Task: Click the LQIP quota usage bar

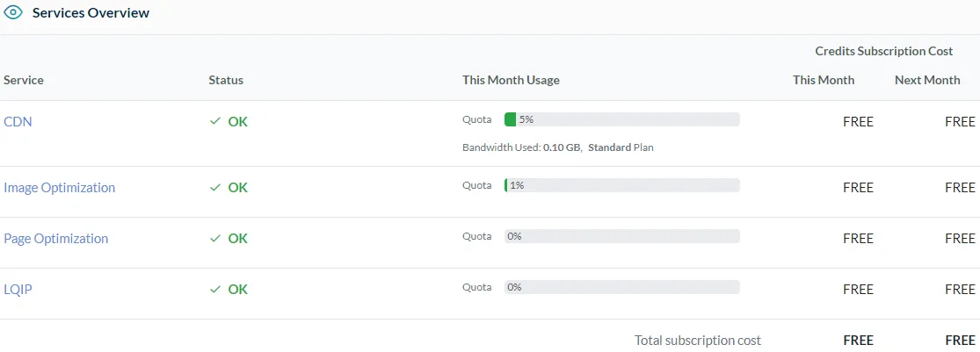Action: (x=621, y=287)
